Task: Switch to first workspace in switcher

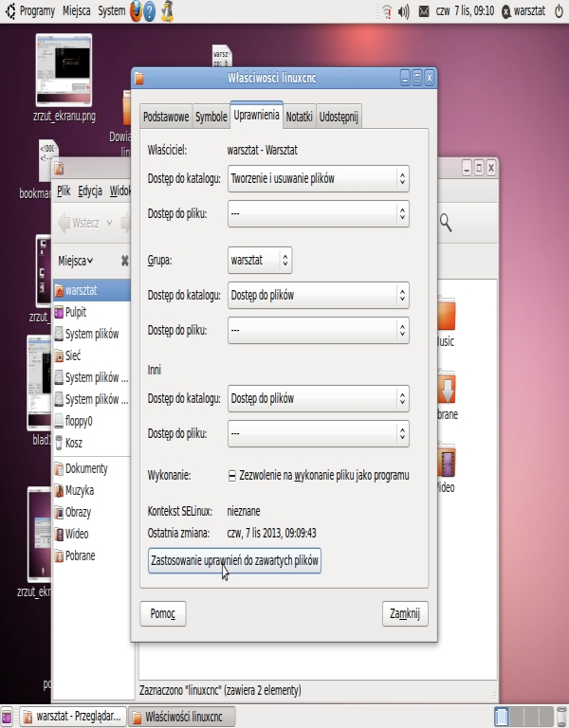Action: [x=501, y=717]
